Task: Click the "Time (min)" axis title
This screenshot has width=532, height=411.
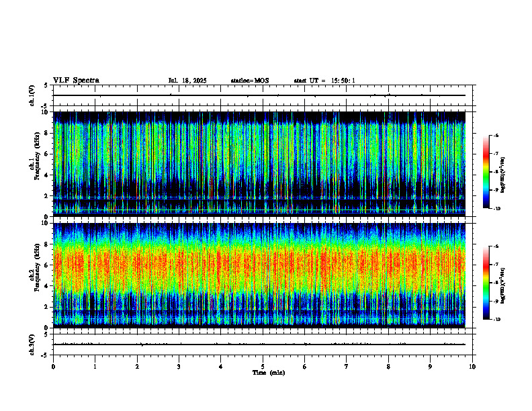Action: coord(269,373)
